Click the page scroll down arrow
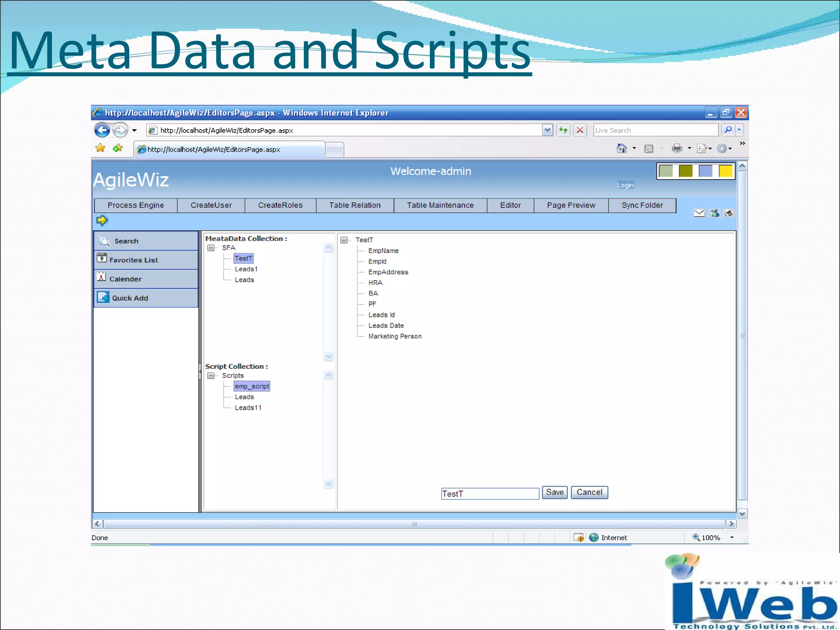The height and width of the screenshot is (630, 840). [742, 514]
